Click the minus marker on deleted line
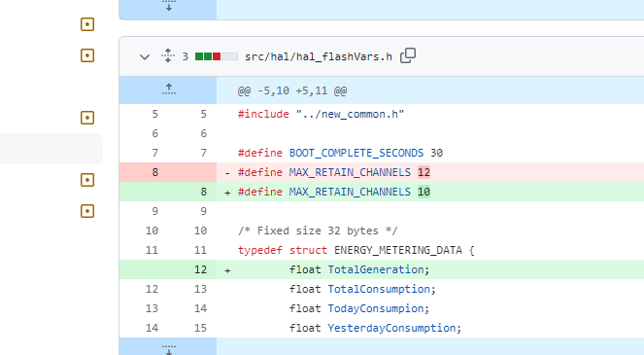 227,173
